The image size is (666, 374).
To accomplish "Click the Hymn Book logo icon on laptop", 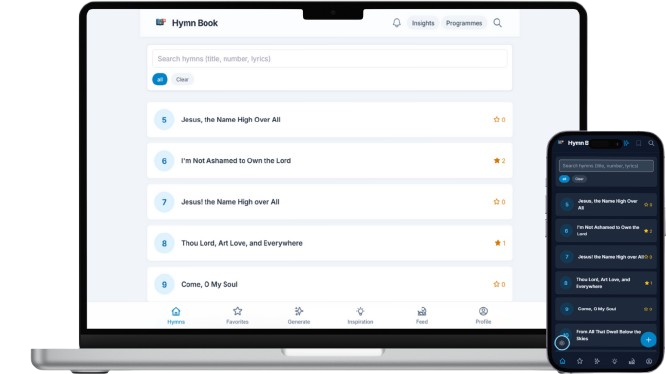I will pos(161,22).
